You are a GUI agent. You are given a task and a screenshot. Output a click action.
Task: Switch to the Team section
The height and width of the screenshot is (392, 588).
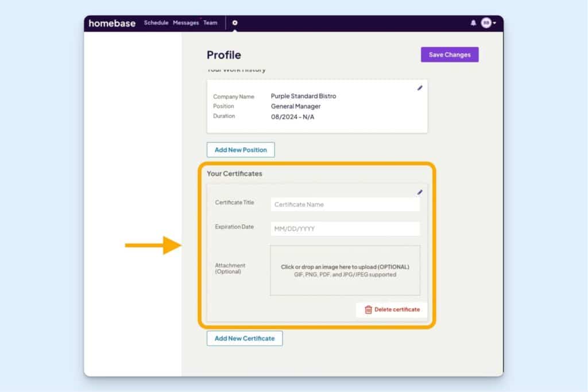pyautogui.click(x=210, y=22)
